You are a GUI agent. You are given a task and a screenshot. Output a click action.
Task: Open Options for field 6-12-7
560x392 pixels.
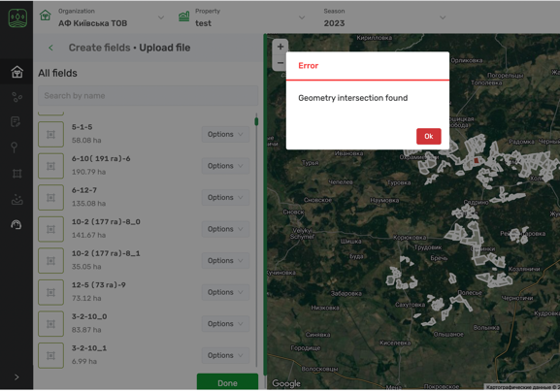[x=225, y=197]
